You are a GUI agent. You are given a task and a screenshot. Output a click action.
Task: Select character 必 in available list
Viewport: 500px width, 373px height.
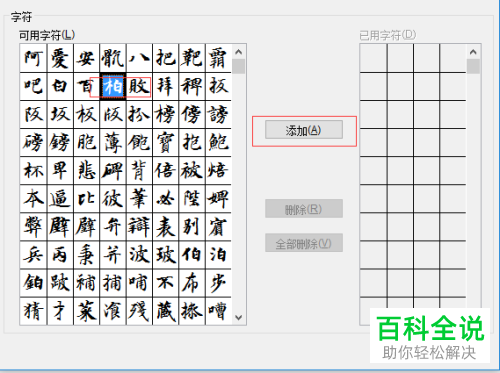point(166,199)
